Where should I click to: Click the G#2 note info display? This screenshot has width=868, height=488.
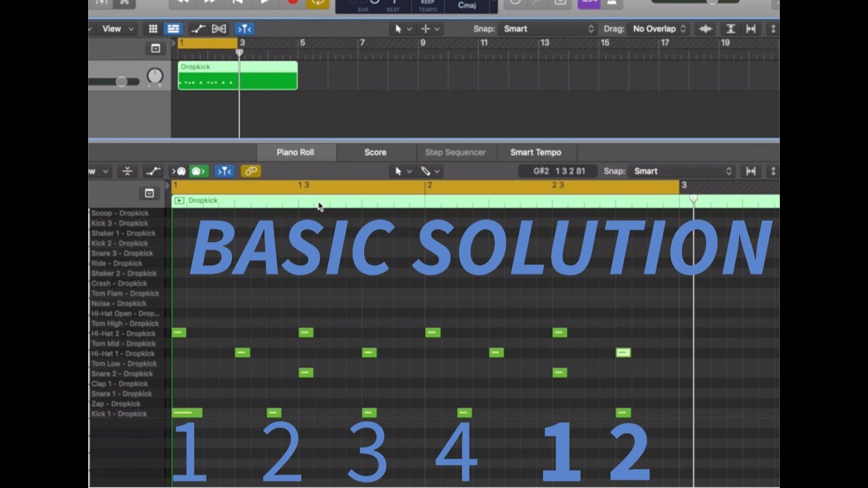click(x=559, y=171)
